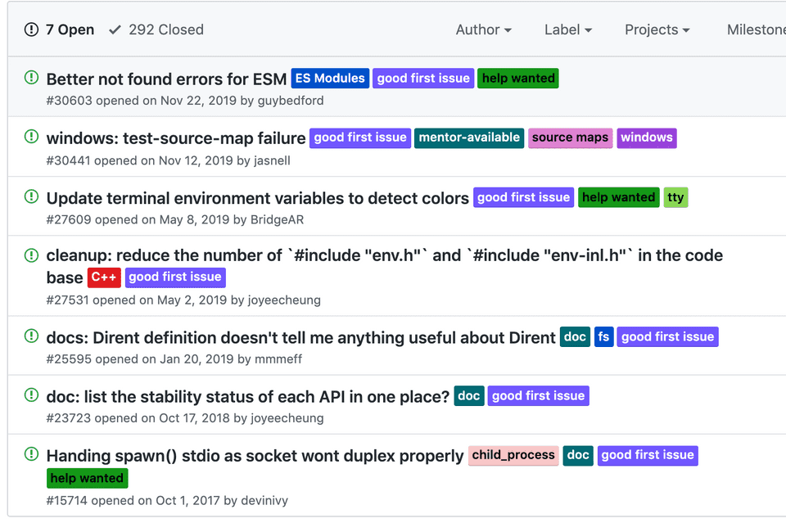Click open icon next to test-source-map failure issue
Viewport: 786px width, 532px height.
pyautogui.click(x=31, y=137)
